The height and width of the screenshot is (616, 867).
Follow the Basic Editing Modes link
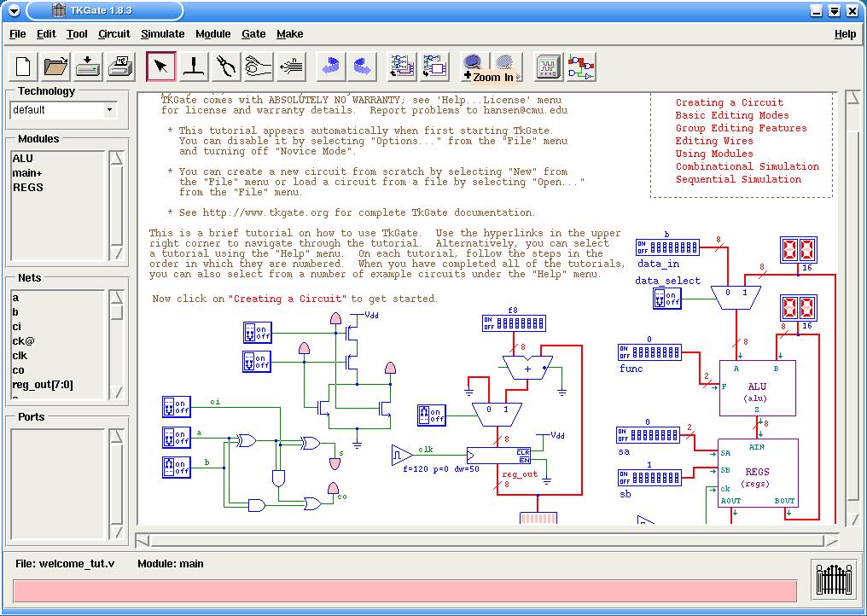[732, 115]
